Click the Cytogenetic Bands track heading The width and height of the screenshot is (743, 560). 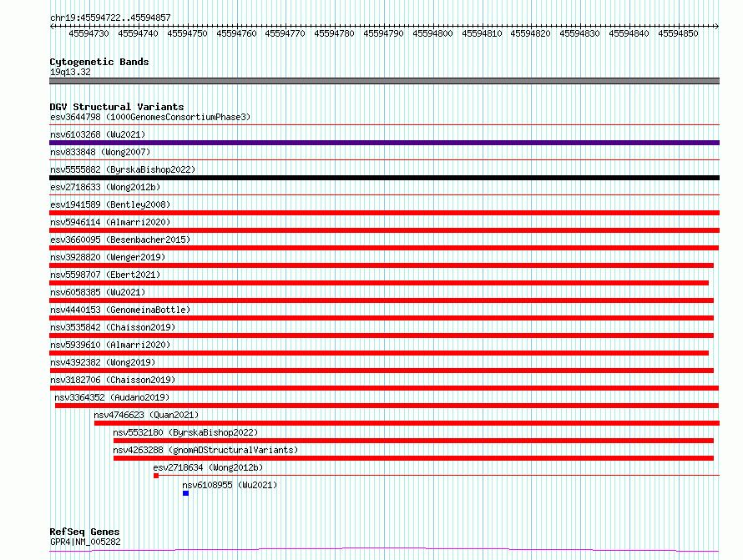[x=99, y=62]
